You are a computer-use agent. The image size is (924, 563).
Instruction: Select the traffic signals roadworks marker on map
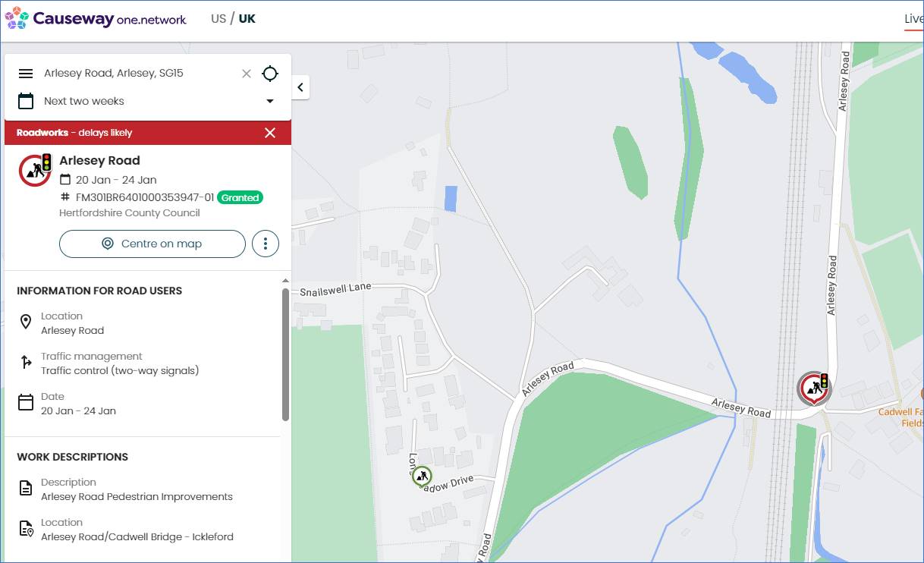(814, 388)
